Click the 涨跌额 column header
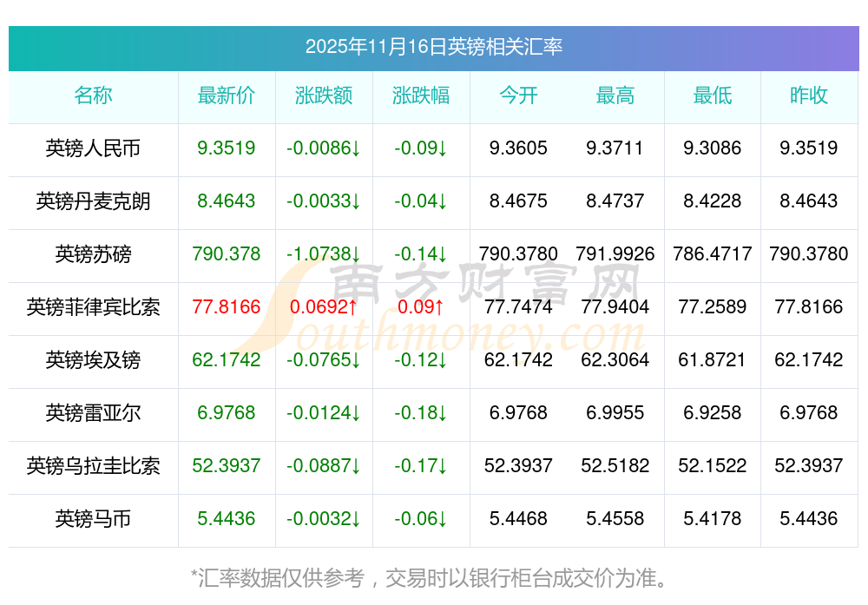 324,95
